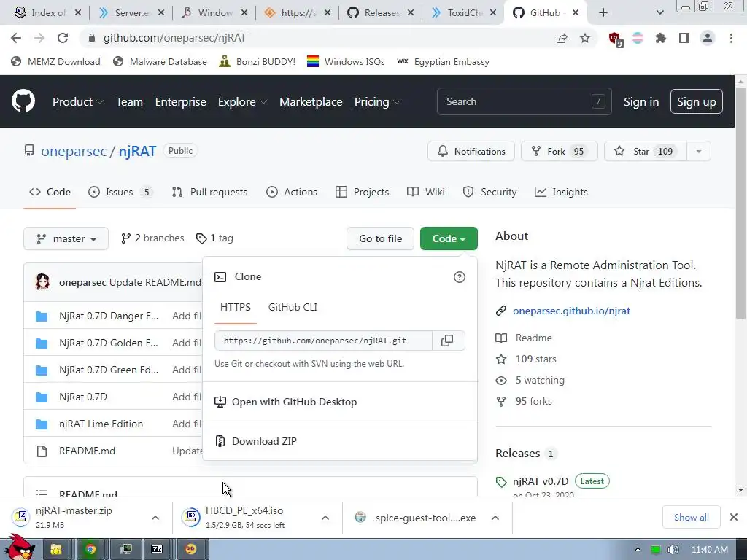Open the Insights tab
The image size is (747, 560).
pos(561,192)
